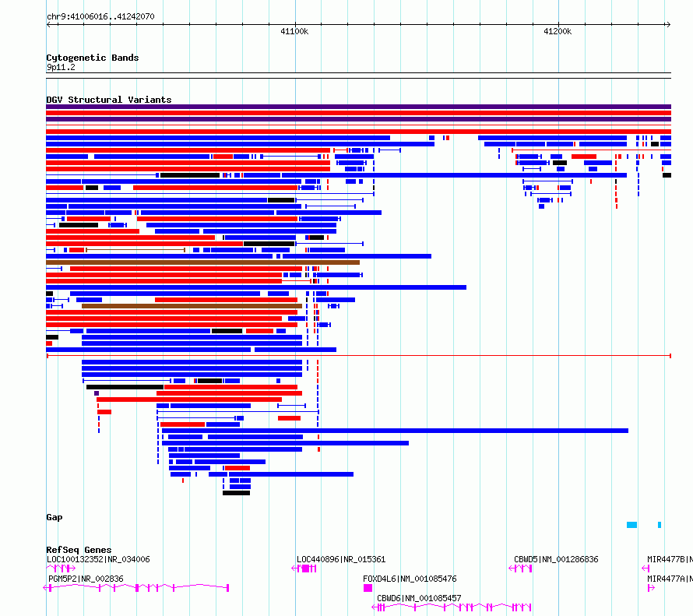Open the LOC100132352|NR_034006 gene label
Screen dimensions: 693x616
pyautogui.click(x=98, y=559)
